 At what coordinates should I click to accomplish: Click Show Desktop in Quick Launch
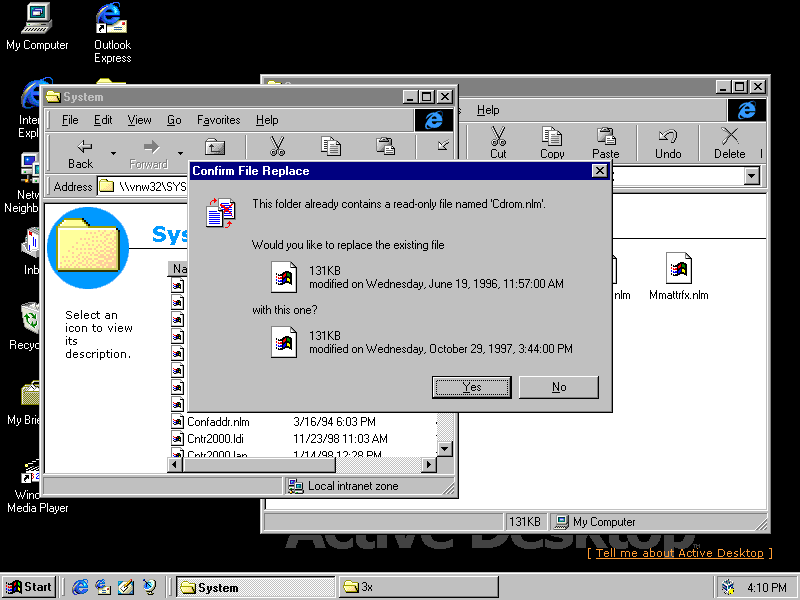pyautogui.click(x=126, y=587)
